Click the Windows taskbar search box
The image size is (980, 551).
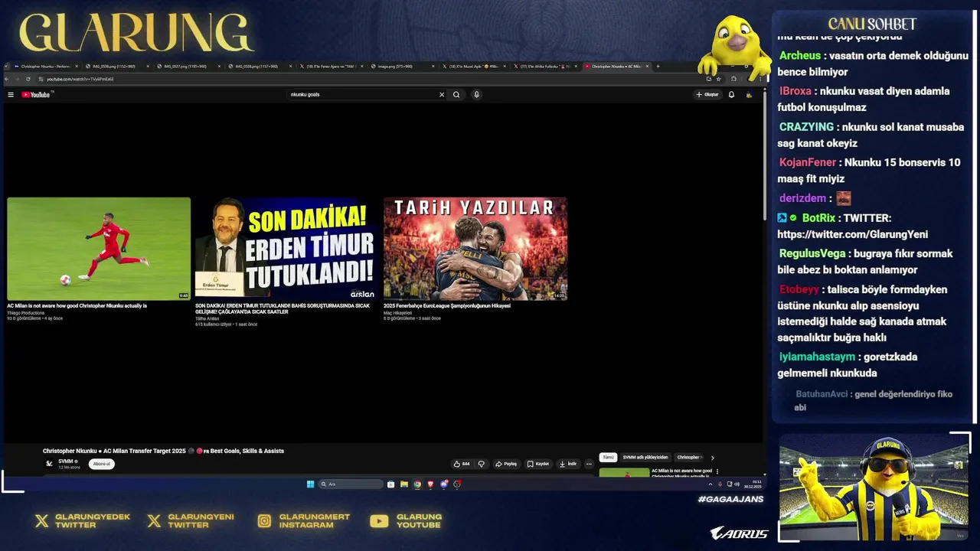[351, 484]
